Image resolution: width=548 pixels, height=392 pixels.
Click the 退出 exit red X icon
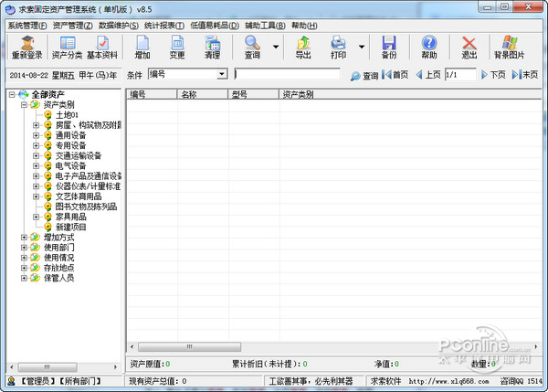click(x=469, y=47)
